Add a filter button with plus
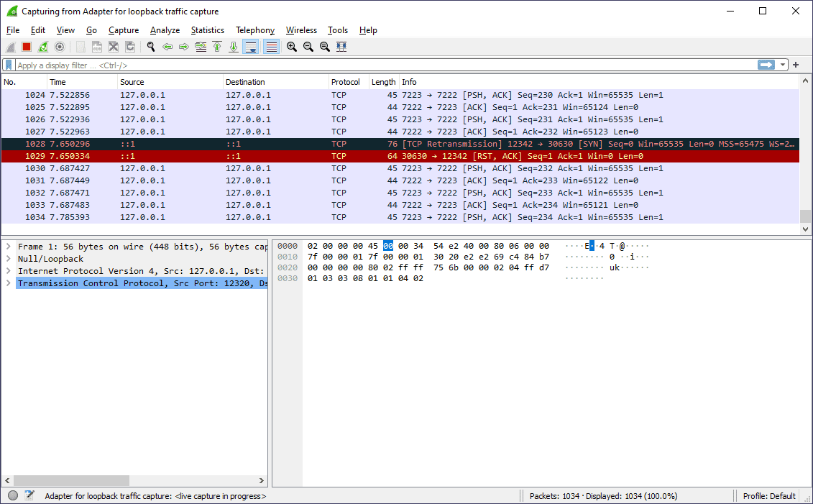813x504 pixels. pyautogui.click(x=796, y=65)
